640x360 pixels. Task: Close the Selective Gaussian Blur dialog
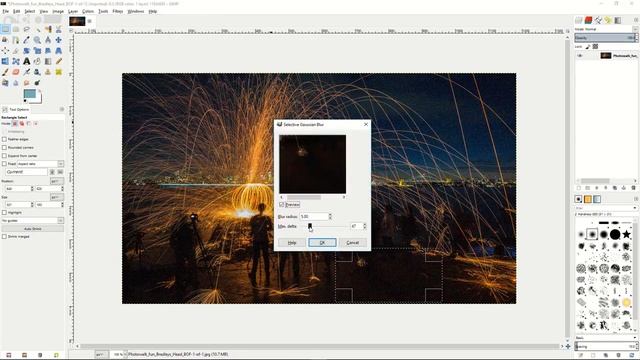pos(366,124)
